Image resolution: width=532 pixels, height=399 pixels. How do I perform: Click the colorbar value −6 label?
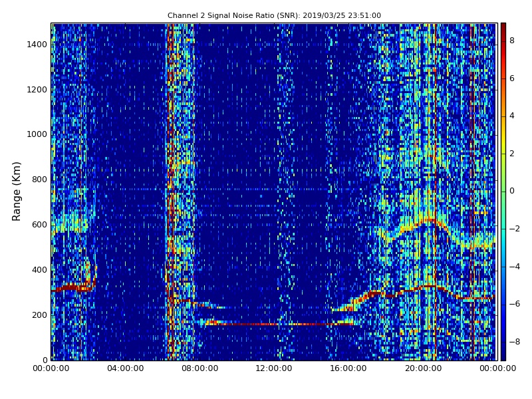coord(515,304)
